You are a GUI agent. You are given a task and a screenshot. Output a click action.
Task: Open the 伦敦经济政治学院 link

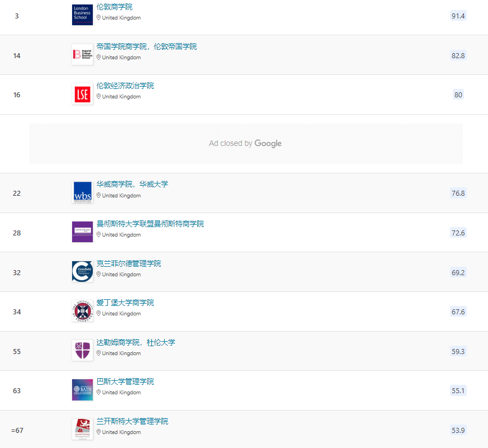coord(125,86)
